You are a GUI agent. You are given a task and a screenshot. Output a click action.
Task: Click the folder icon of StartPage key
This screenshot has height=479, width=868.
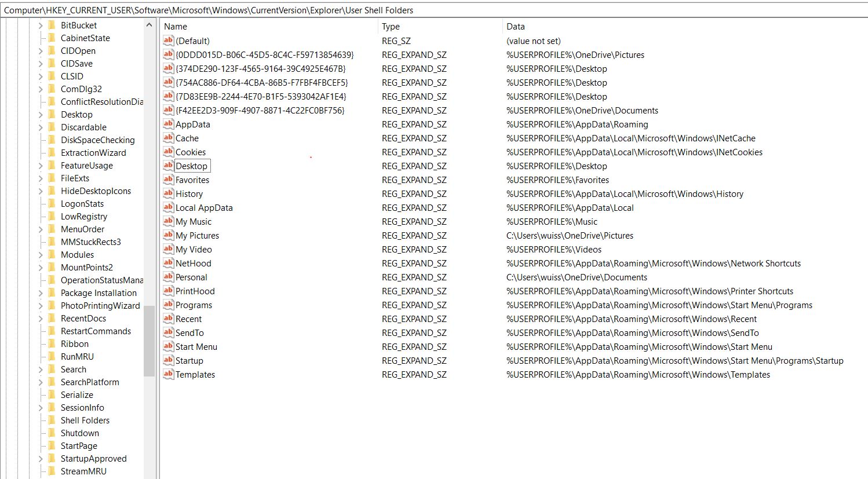click(x=52, y=445)
